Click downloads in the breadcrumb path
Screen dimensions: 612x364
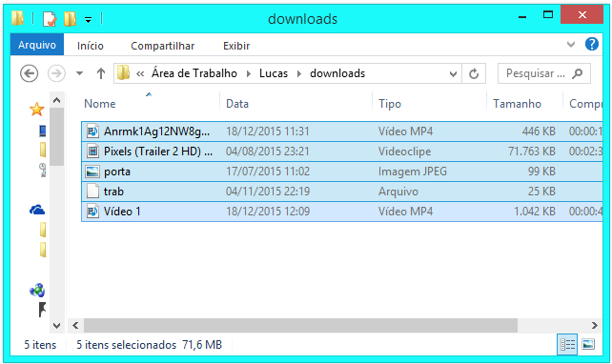337,73
